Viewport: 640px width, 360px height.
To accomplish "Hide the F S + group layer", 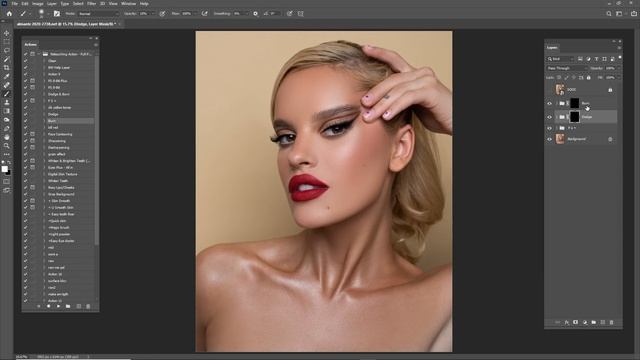I will pos(549,128).
